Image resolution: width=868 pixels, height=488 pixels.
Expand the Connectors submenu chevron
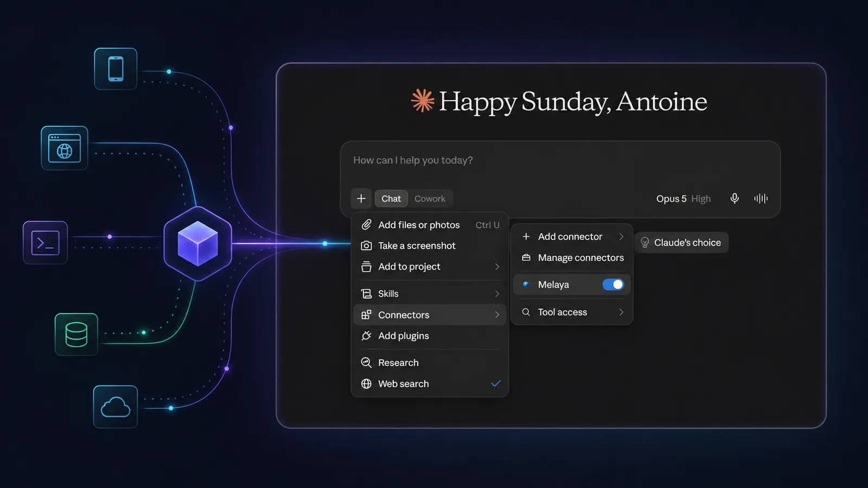497,314
